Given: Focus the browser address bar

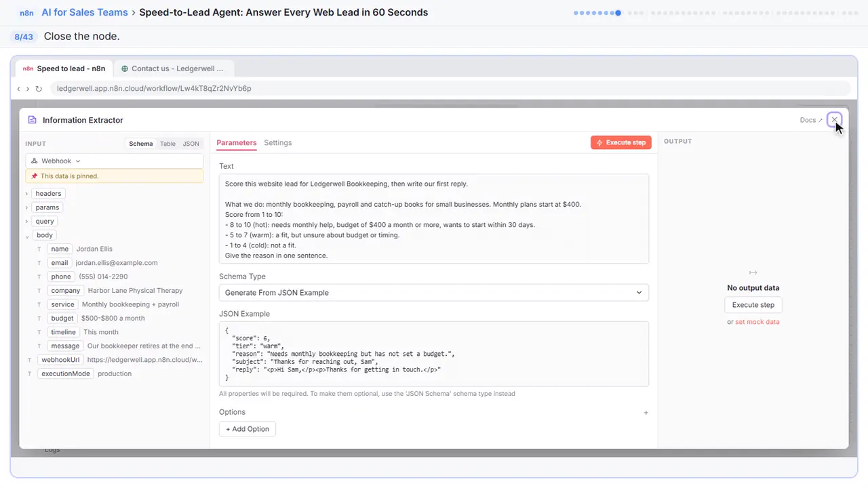Looking at the screenshot, I should tap(450, 89).
